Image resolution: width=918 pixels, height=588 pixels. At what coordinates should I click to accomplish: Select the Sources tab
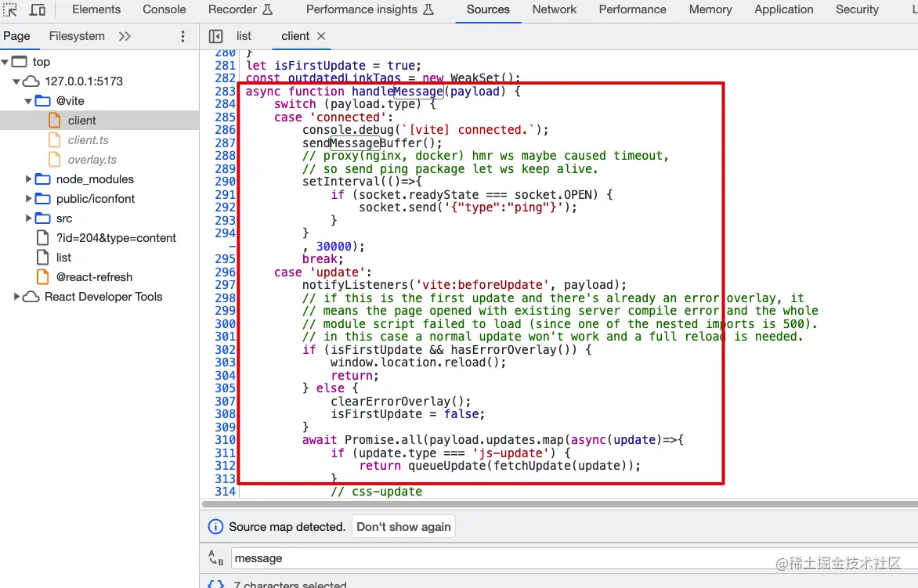tap(488, 9)
